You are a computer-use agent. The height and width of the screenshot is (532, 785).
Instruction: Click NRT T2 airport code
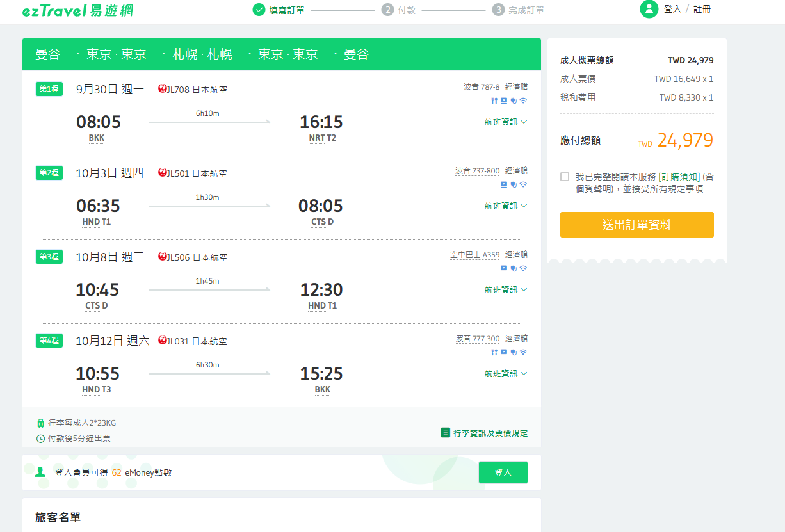(x=322, y=138)
